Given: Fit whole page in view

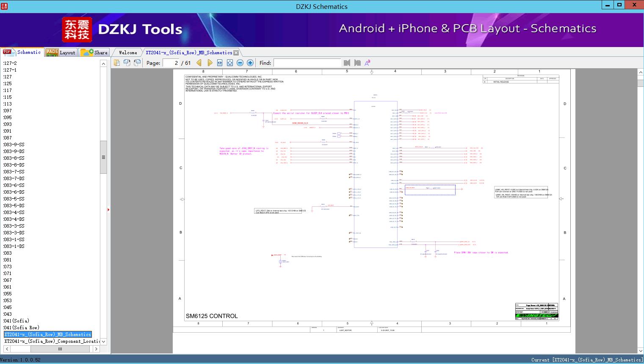Looking at the screenshot, I should [x=230, y=63].
